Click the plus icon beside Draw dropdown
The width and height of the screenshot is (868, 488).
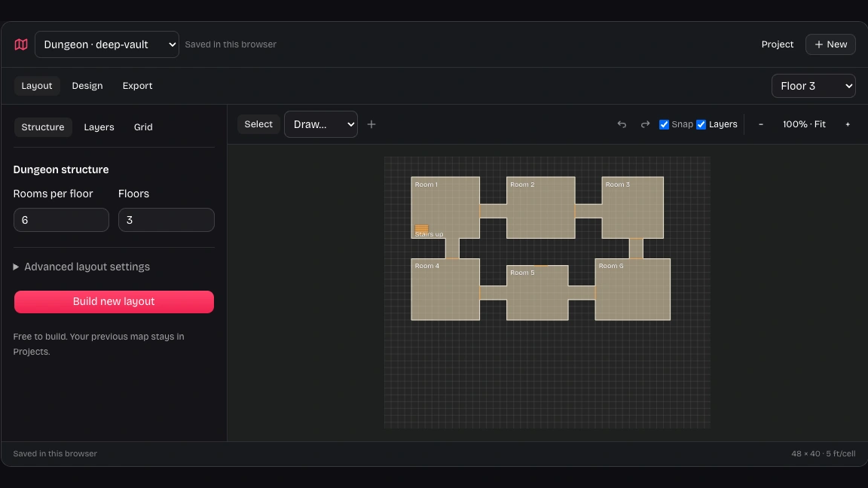[371, 124]
